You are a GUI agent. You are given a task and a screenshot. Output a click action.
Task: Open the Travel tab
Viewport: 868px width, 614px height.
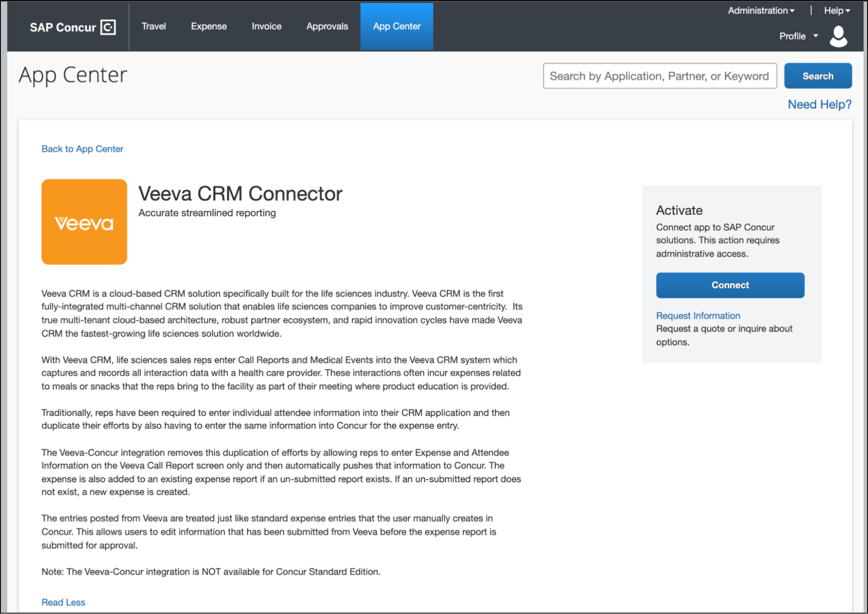coord(154,26)
